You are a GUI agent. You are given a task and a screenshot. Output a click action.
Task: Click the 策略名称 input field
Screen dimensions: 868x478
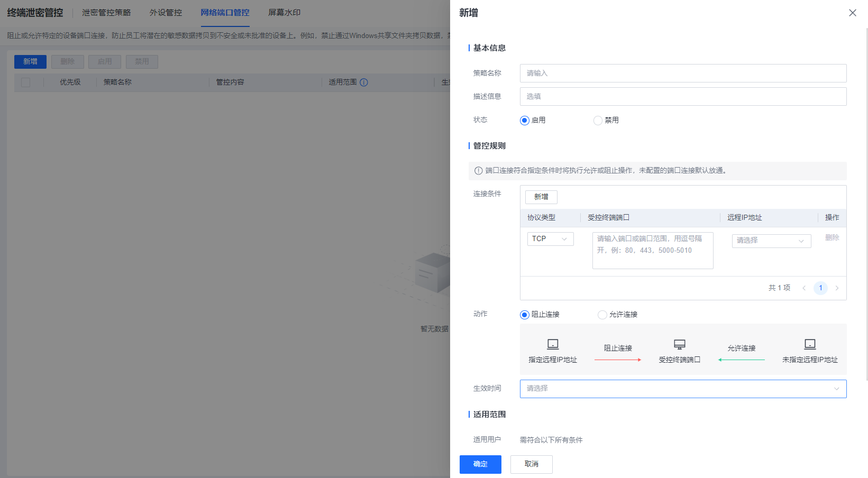tap(683, 73)
